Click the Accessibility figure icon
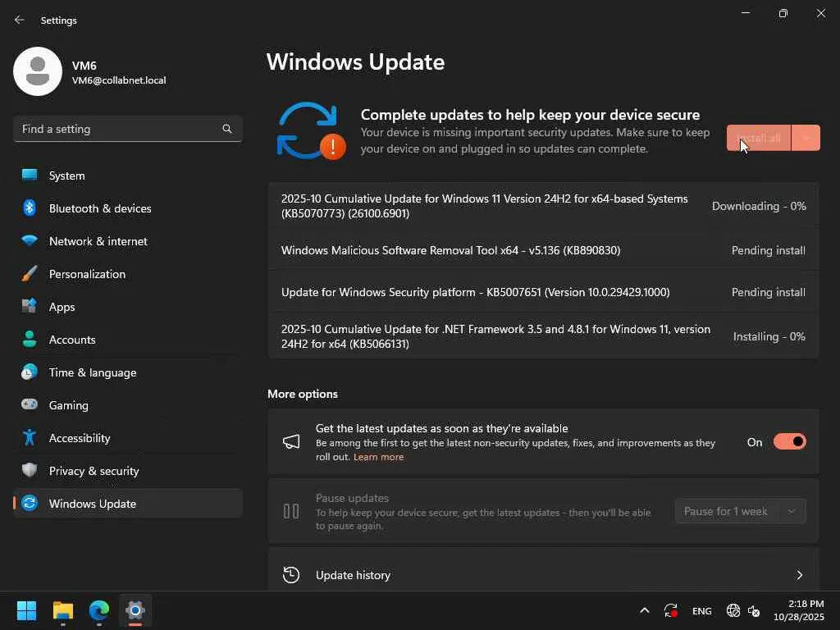The height and width of the screenshot is (630, 840). (30, 438)
